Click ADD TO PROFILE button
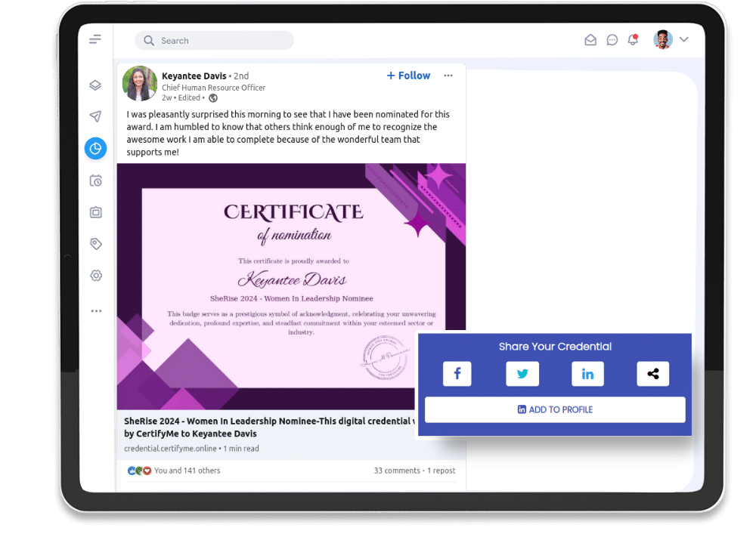 point(555,410)
